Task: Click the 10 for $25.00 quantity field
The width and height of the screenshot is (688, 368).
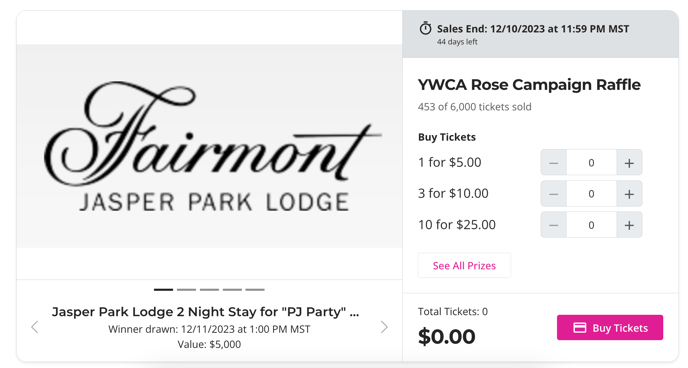Action: tap(591, 225)
